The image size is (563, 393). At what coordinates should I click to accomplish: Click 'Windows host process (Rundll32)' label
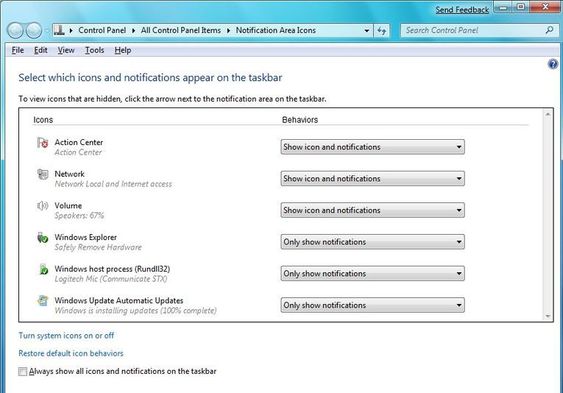coord(112,269)
